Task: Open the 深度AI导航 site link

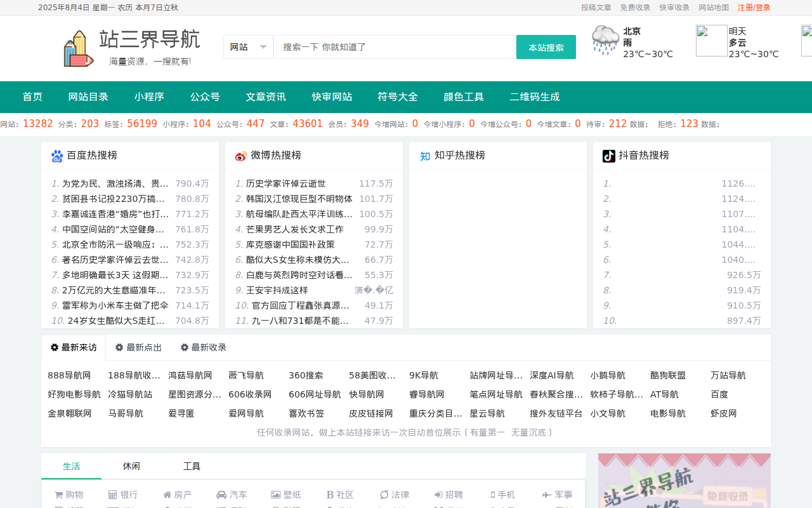Action: 551,375
